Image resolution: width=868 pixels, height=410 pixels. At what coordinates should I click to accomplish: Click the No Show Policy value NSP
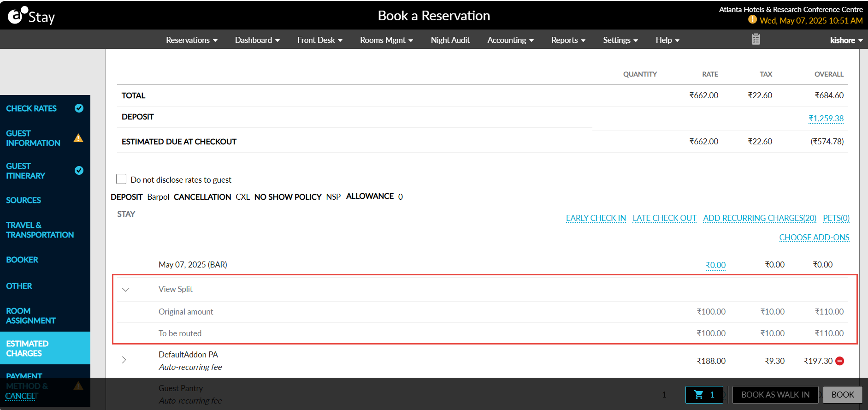333,197
